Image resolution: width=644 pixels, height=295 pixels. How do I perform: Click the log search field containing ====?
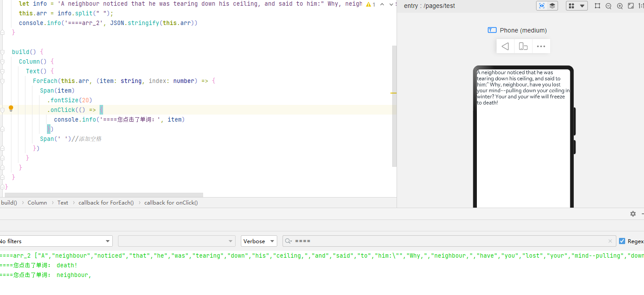tap(448, 241)
